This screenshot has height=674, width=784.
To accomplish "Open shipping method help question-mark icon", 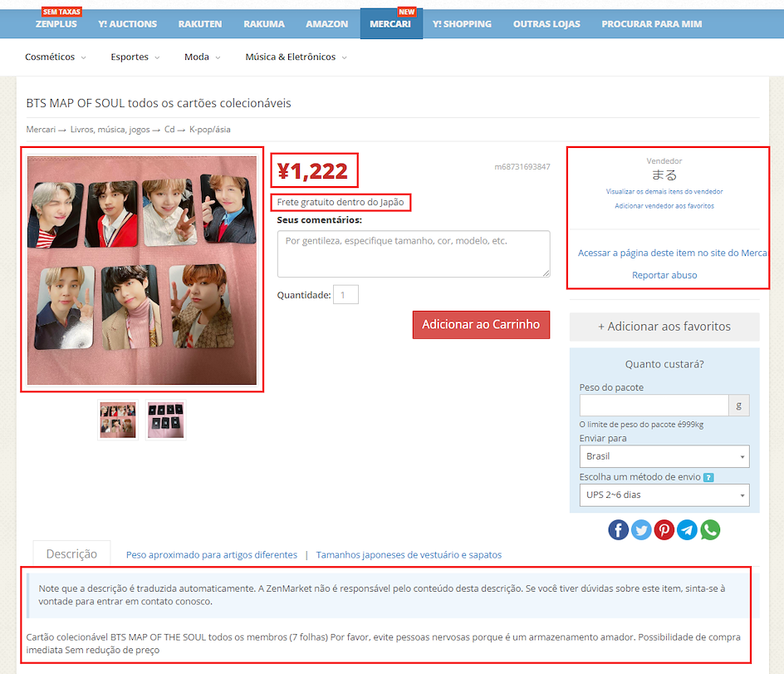I will click(708, 477).
